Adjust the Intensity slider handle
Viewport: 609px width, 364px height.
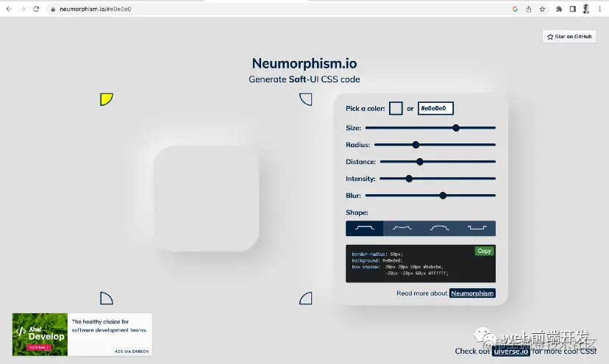pos(409,179)
